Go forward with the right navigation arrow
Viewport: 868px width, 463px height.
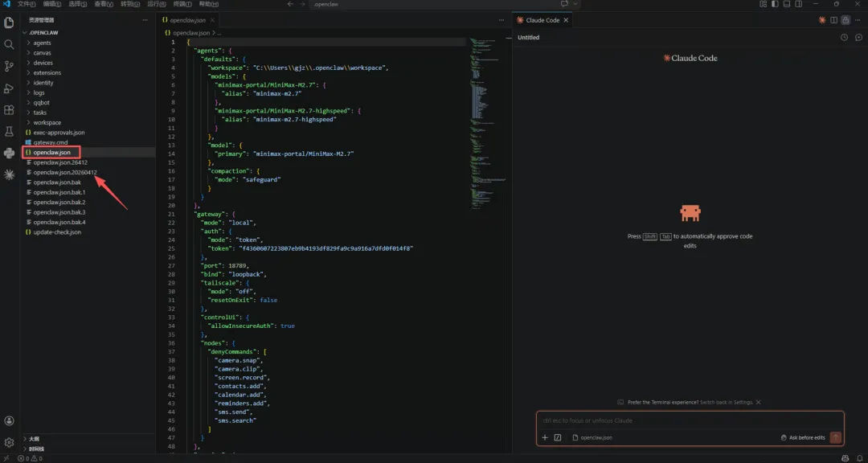coord(302,4)
